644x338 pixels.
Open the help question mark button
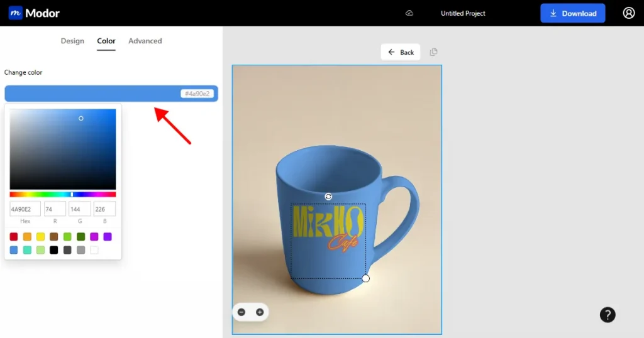click(608, 315)
